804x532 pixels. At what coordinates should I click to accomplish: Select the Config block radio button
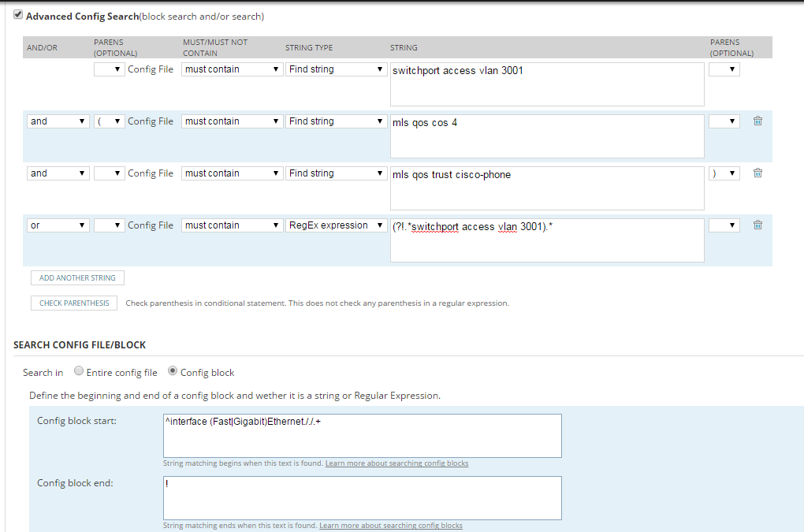[x=173, y=370]
